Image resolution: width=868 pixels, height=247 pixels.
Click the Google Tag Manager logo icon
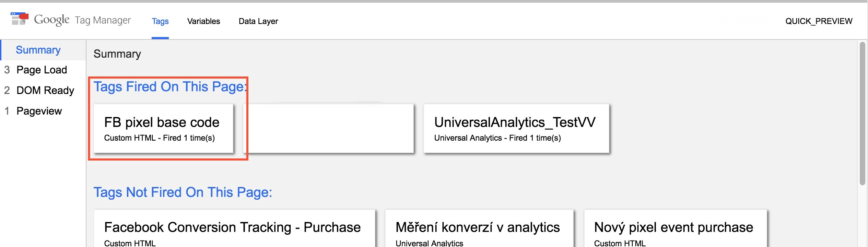pyautogui.click(x=20, y=19)
